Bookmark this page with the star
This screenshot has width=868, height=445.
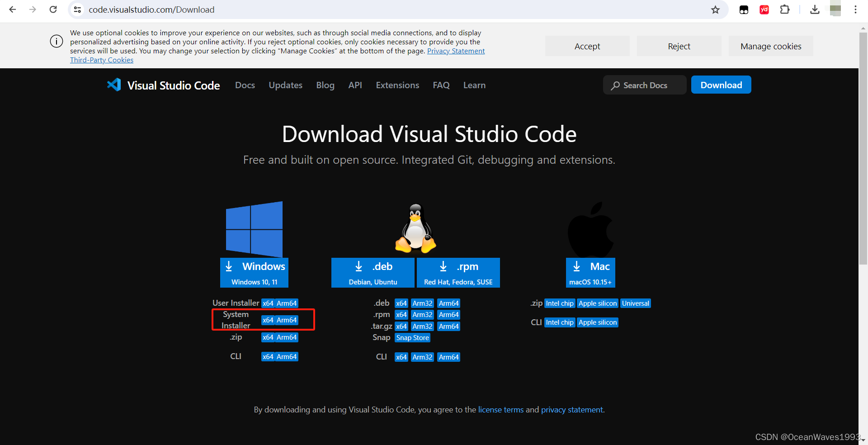click(x=715, y=9)
